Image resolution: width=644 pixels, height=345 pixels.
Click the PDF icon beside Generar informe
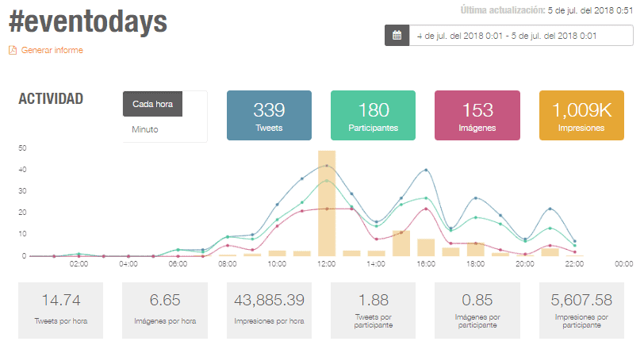coord(13,50)
